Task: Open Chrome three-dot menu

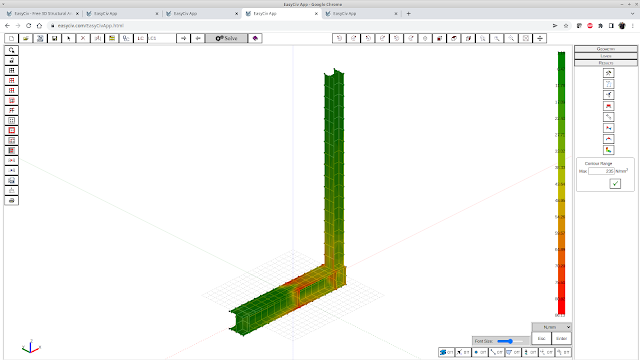Action: point(633,26)
